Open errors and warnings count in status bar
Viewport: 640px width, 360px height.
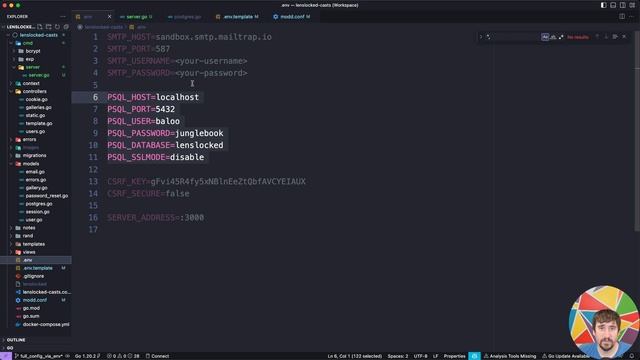(x=123, y=356)
